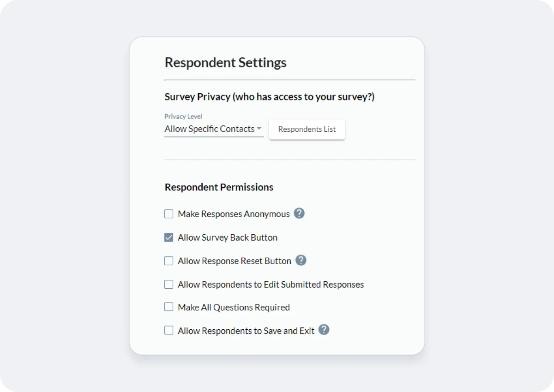Click the Make All Questions Required label text
Viewport: 554px width, 392px height.
click(234, 307)
